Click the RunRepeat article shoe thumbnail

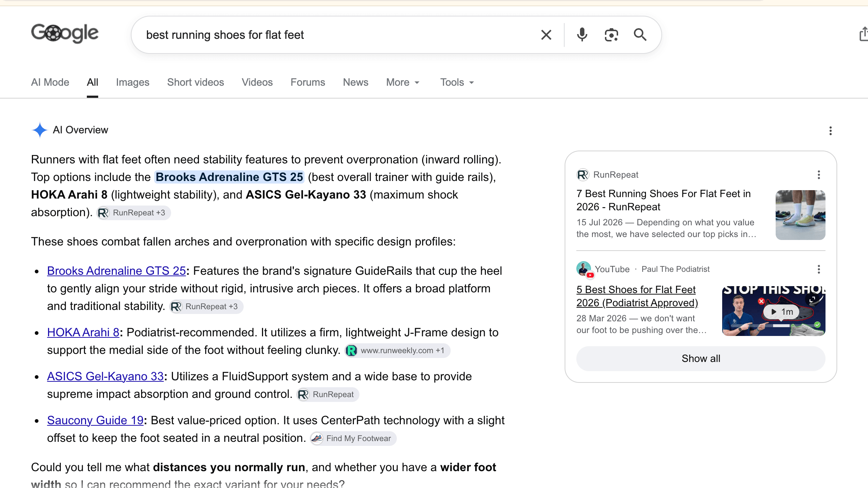800,215
